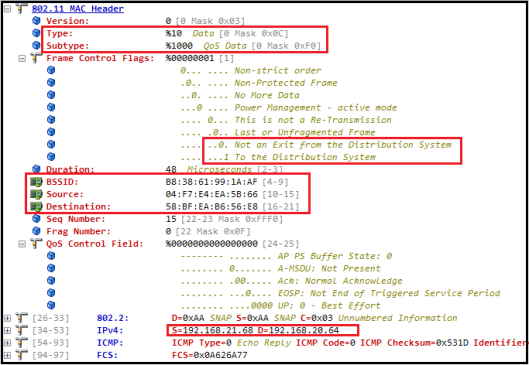Collapse the Frame Control Flags node

tap(22, 58)
